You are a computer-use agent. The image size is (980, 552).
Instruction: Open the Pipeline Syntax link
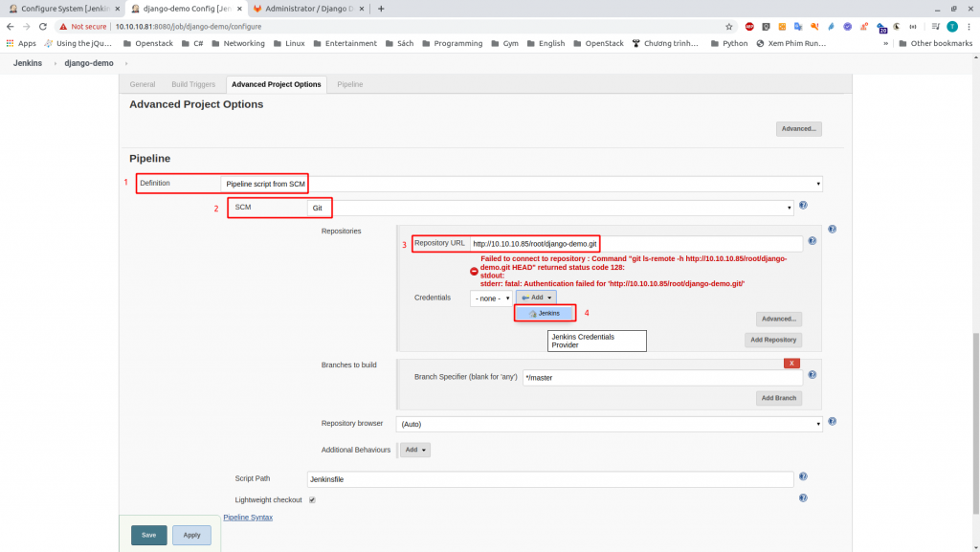tap(248, 517)
